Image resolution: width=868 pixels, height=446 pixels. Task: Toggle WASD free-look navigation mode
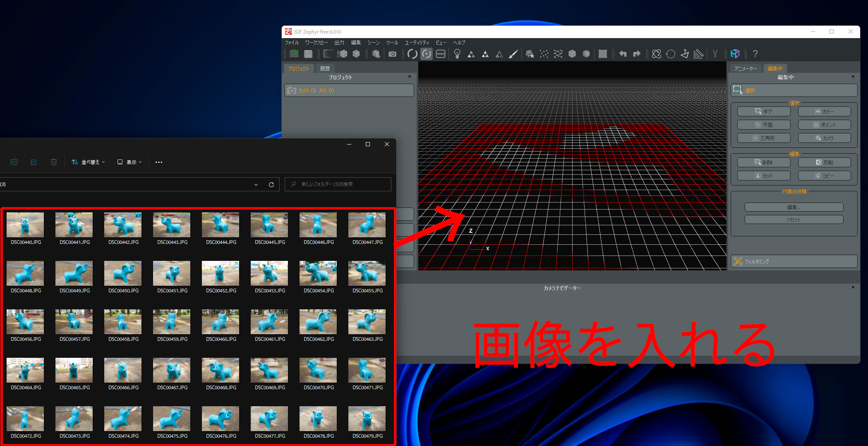pos(441,54)
